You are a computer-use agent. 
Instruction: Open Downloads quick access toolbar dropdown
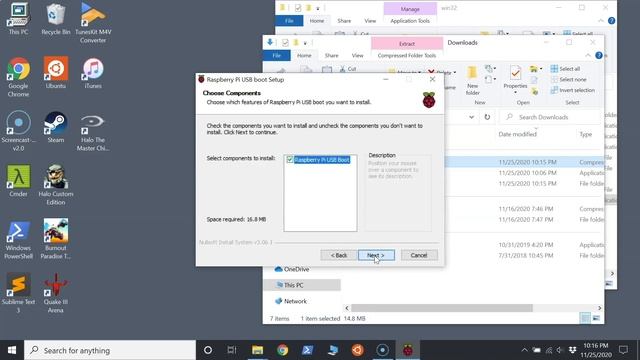coord(305,43)
